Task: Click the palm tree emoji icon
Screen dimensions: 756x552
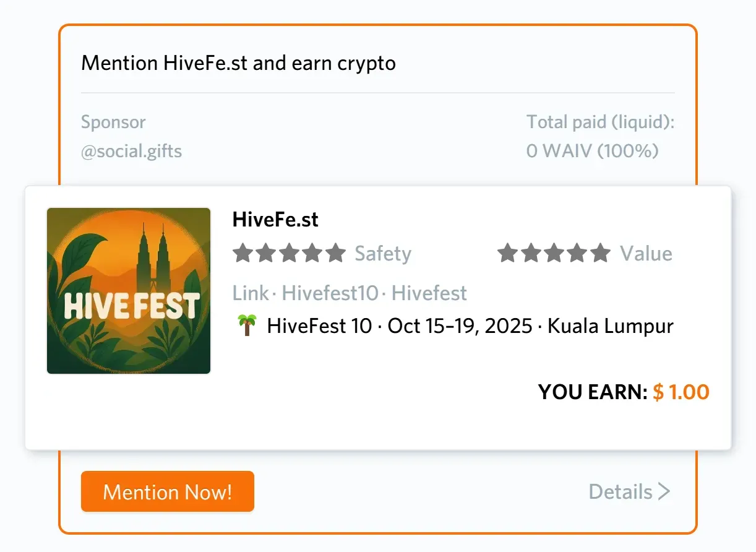Action: click(247, 326)
